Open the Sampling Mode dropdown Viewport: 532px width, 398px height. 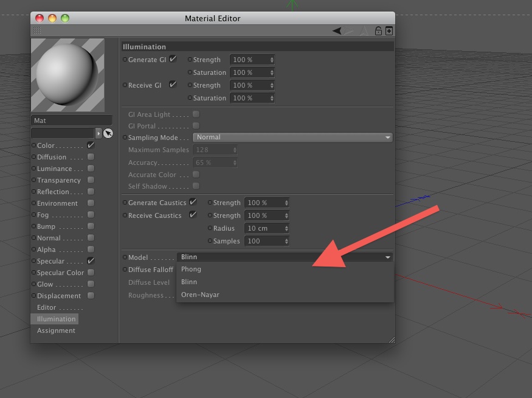point(292,137)
